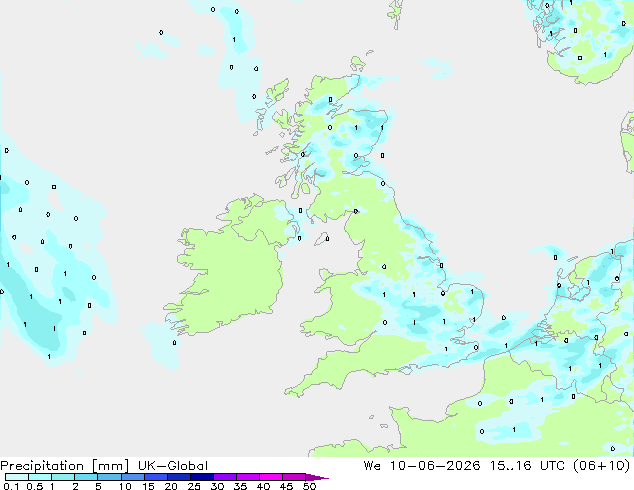
Task: Click the '15..16 UTC' time text
Action: pos(528,465)
